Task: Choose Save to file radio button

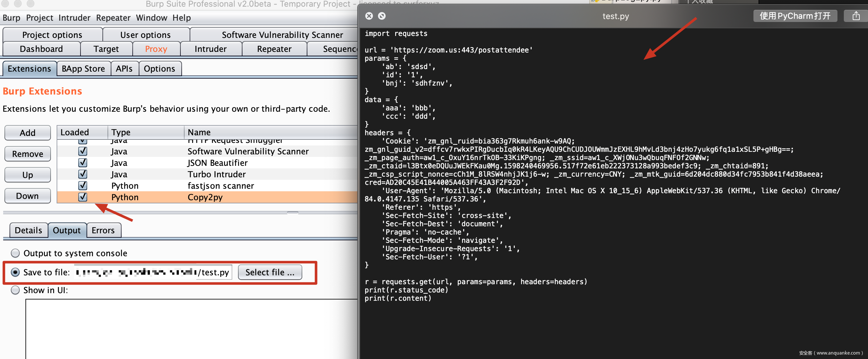Action: click(15, 272)
